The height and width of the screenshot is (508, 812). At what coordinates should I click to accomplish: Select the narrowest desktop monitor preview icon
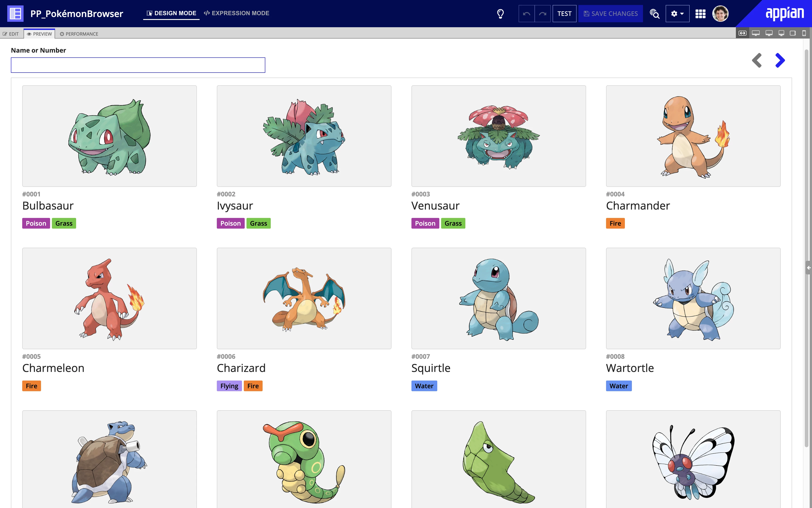[x=781, y=33]
